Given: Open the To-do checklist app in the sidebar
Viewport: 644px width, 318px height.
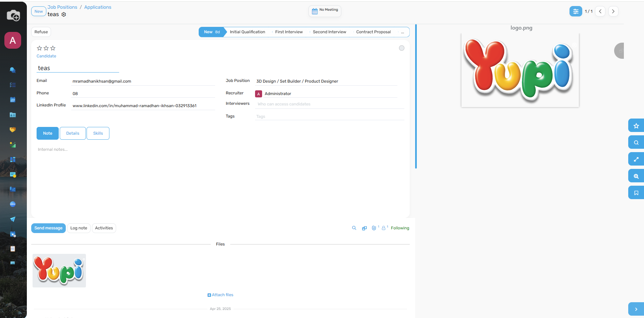Looking at the screenshot, I should 13,85.
